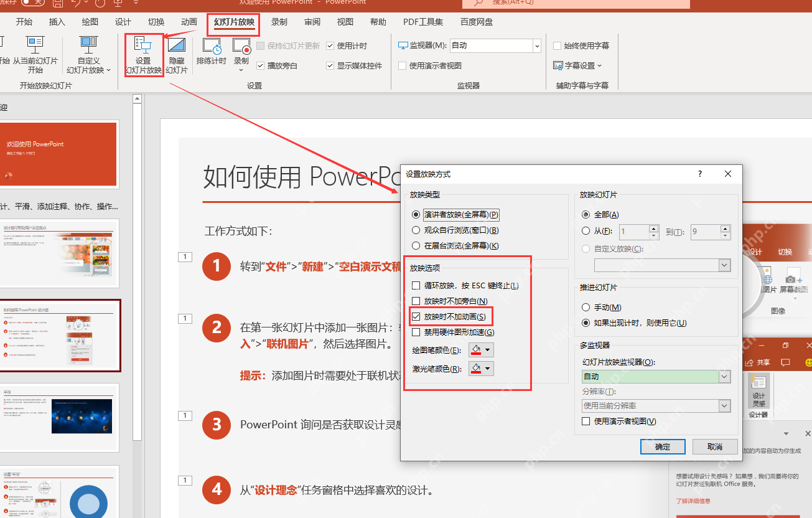The width and height of the screenshot is (812, 518).
Task: Uncheck 放映时不加动画 option
Action: coord(416,317)
